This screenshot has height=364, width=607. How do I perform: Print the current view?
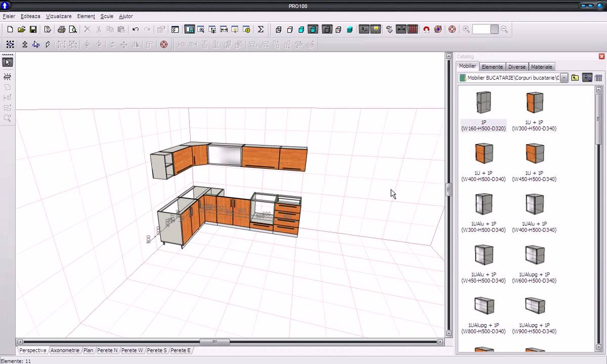pos(61,29)
